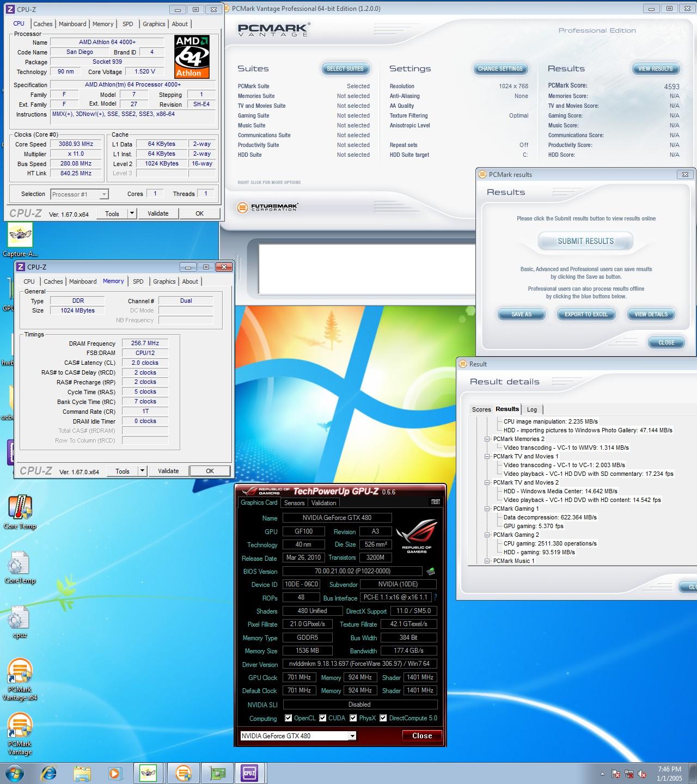This screenshot has width=697, height=784.
Task: Click the VIEW DETAILS button
Action: click(651, 314)
